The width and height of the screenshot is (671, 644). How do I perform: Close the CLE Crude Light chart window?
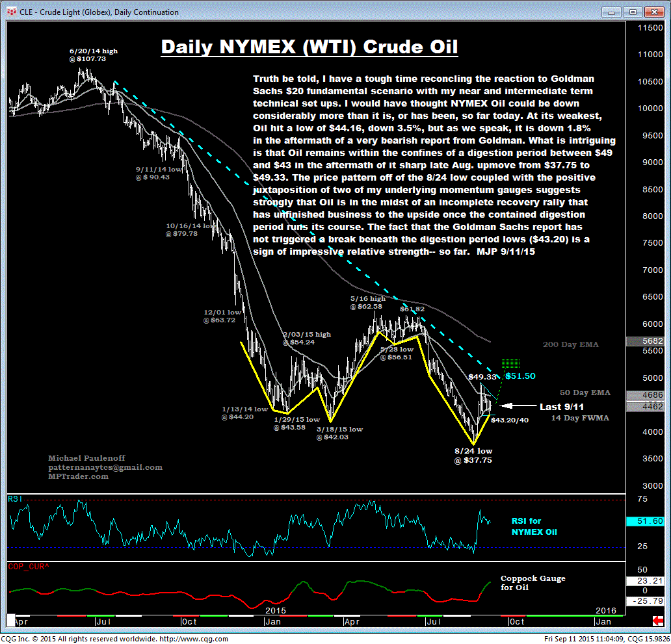pos(654,12)
